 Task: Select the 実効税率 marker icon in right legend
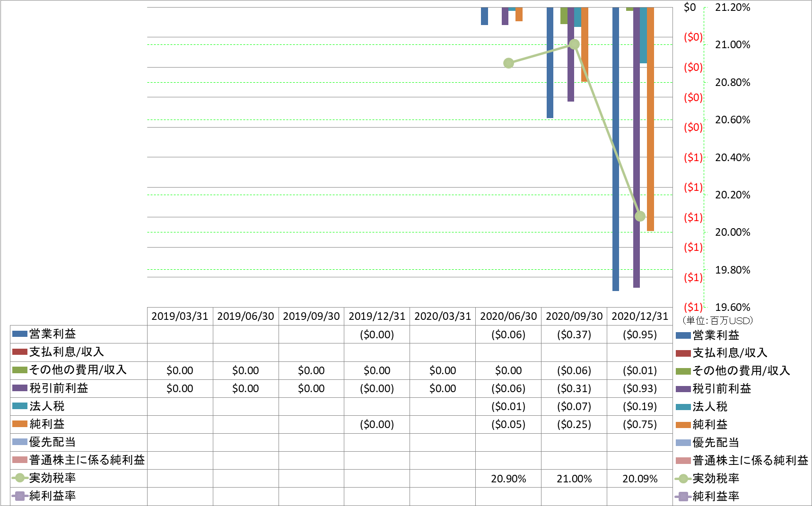683,479
